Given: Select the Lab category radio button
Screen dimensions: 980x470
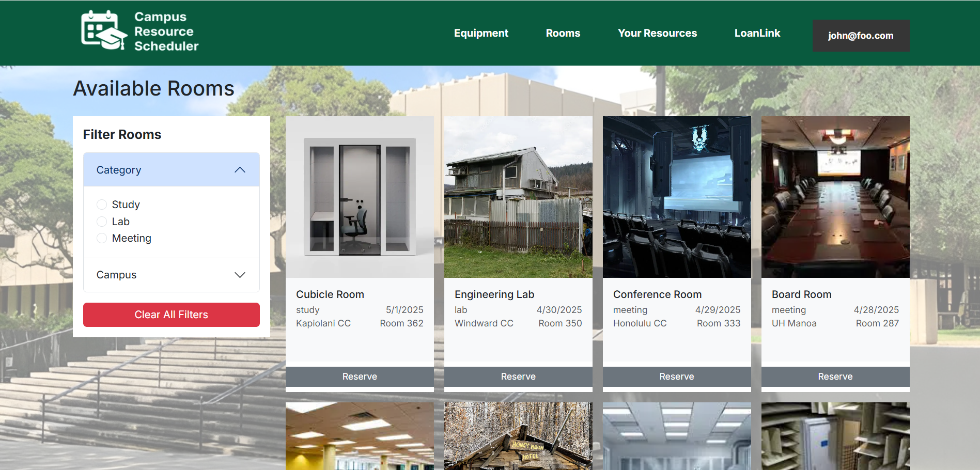Looking at the screenshot, I should coord(102,222).
